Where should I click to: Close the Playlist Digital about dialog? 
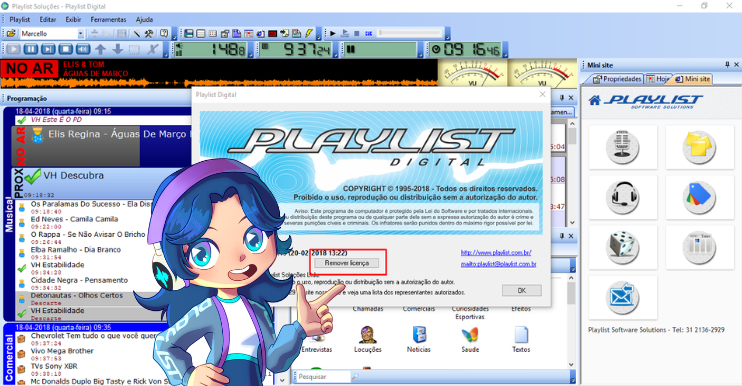pyautogui.click(x=542, y=95)
